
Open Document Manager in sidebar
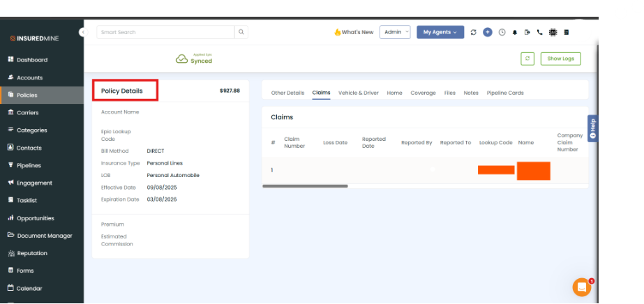tap(44, 236)
